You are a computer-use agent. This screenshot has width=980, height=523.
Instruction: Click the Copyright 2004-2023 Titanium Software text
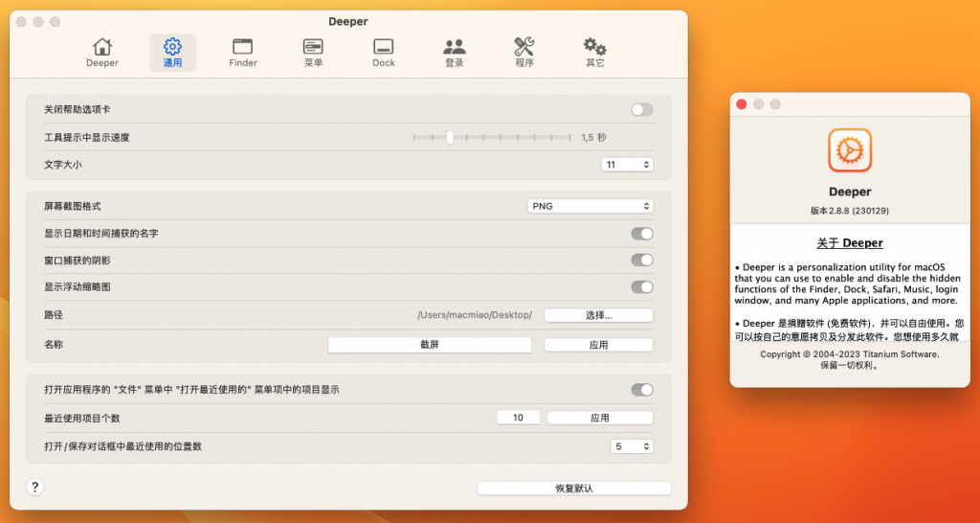point(850,354)
